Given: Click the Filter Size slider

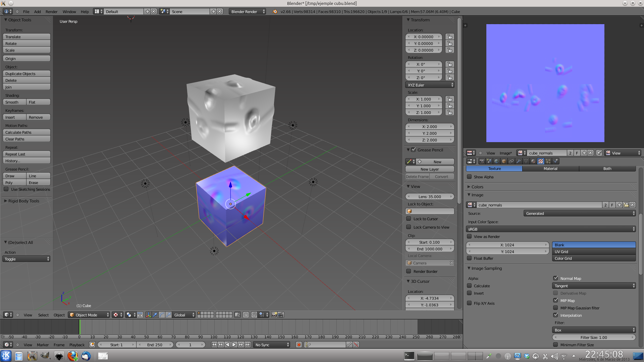Looking at the screenshot, I should pyautogui.click(x=594, y=337).
